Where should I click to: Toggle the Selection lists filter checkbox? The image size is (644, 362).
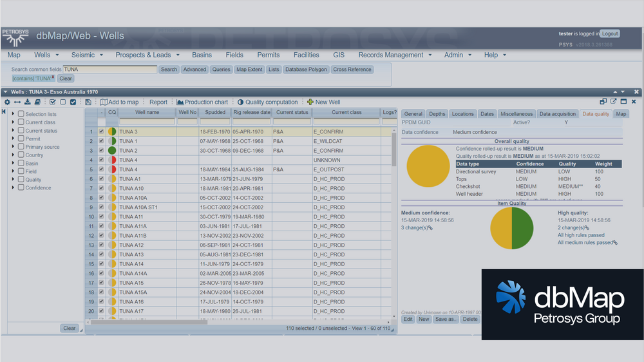tap(21, 114)
